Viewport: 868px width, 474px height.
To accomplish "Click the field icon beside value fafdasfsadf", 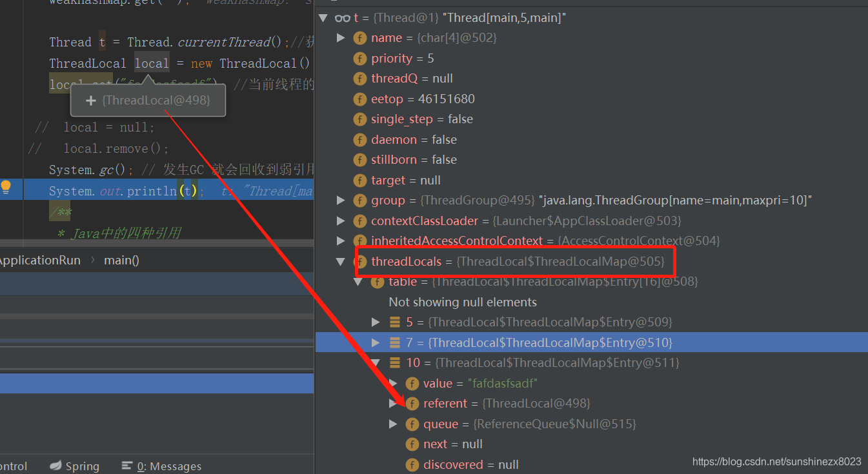I will click(412, 383).
